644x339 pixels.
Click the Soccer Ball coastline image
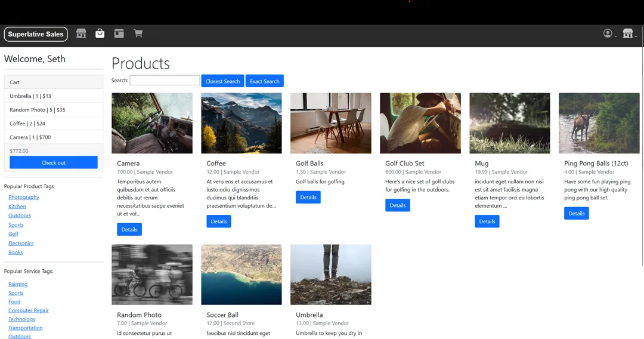[241, 275]
